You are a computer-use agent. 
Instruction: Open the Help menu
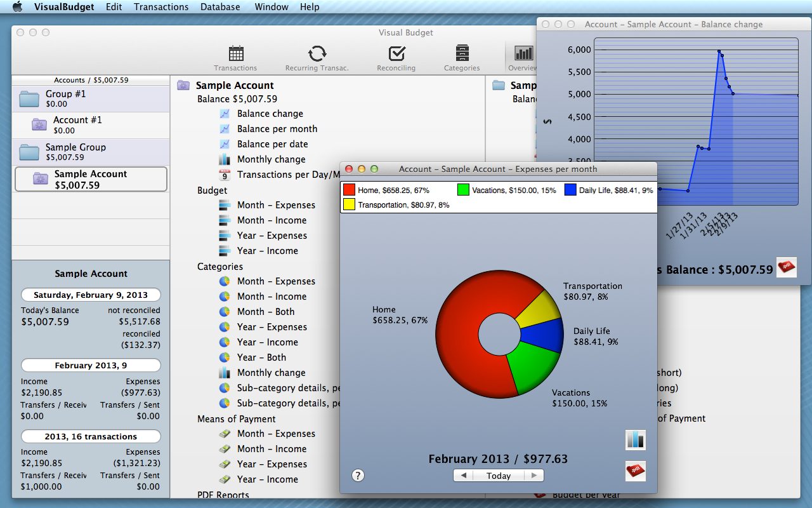[310, 7]
